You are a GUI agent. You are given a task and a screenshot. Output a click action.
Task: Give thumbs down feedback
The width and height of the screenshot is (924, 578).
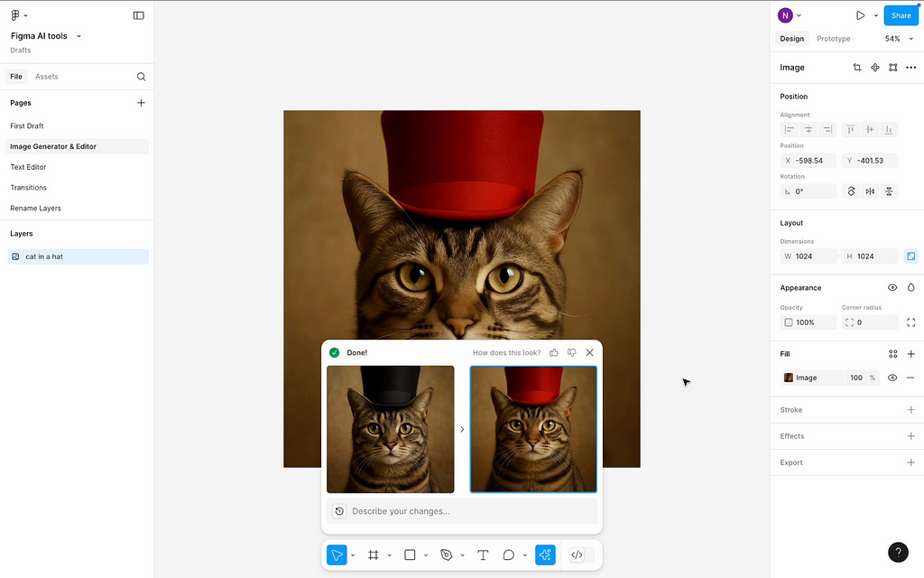coord(571,353)
